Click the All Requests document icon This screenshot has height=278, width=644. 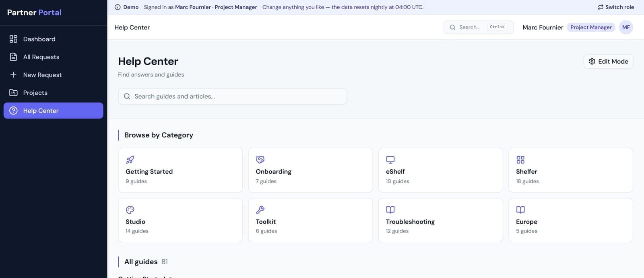click(x=13, y=57)
